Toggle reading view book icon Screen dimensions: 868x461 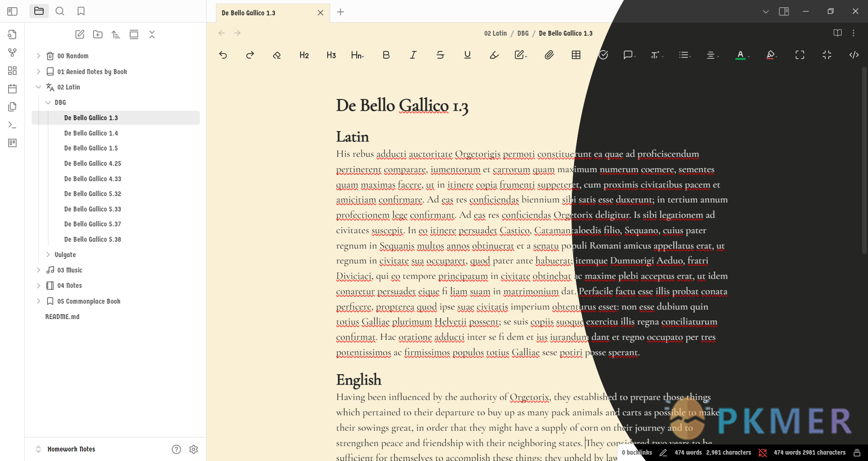838,33
